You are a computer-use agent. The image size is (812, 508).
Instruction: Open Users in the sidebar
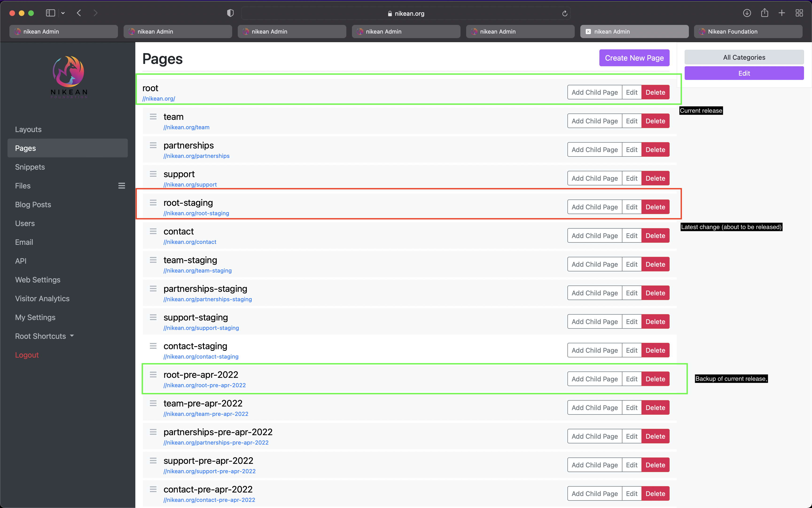pyautogui.click(x=25, y=223)
